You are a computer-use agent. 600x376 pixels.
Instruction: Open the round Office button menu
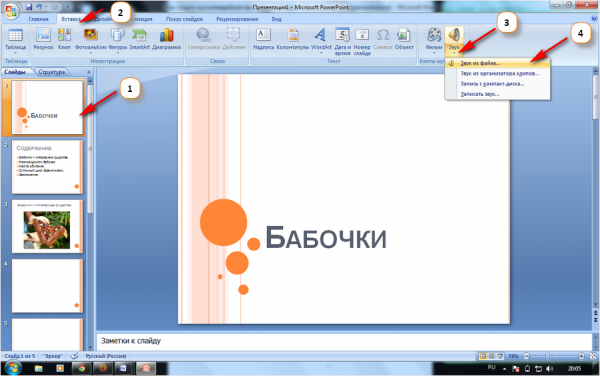[11, 11]
